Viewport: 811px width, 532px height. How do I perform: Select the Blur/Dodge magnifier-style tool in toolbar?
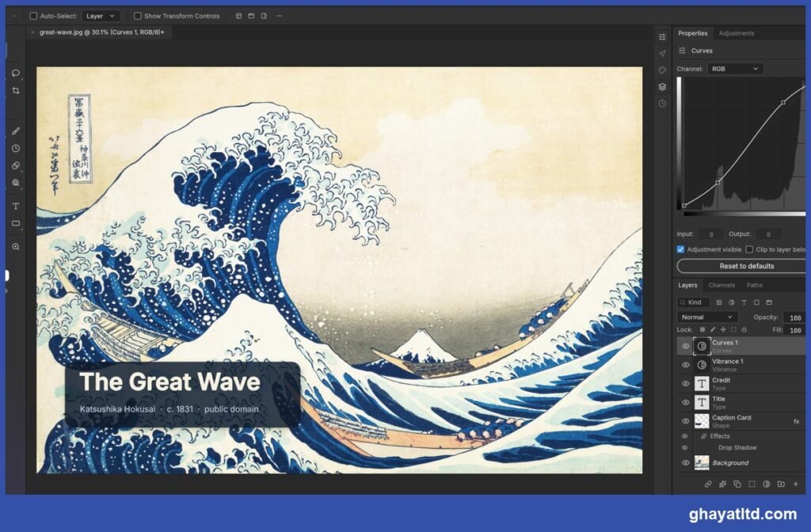[x=16, y=183]
